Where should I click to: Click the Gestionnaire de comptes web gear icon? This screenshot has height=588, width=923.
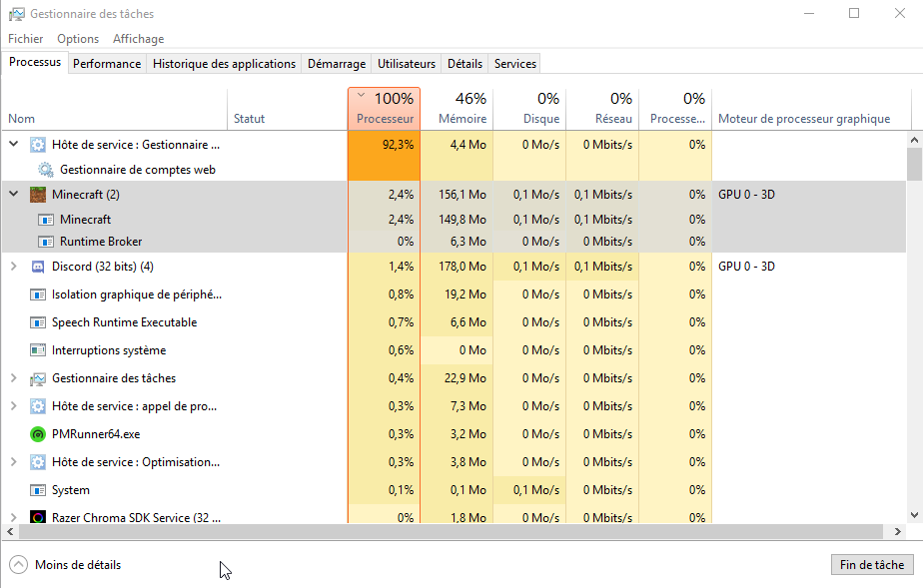pos(46,170)
